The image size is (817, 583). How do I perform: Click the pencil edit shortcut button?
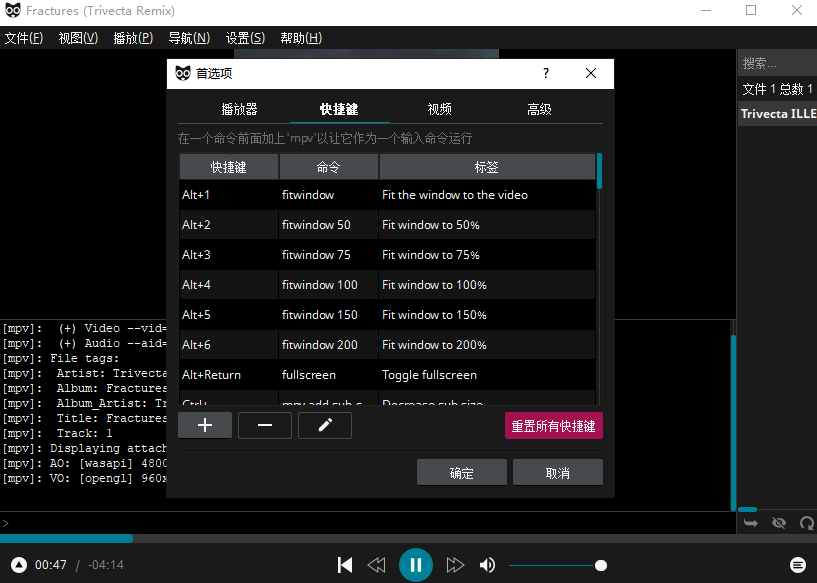(325, 425)
